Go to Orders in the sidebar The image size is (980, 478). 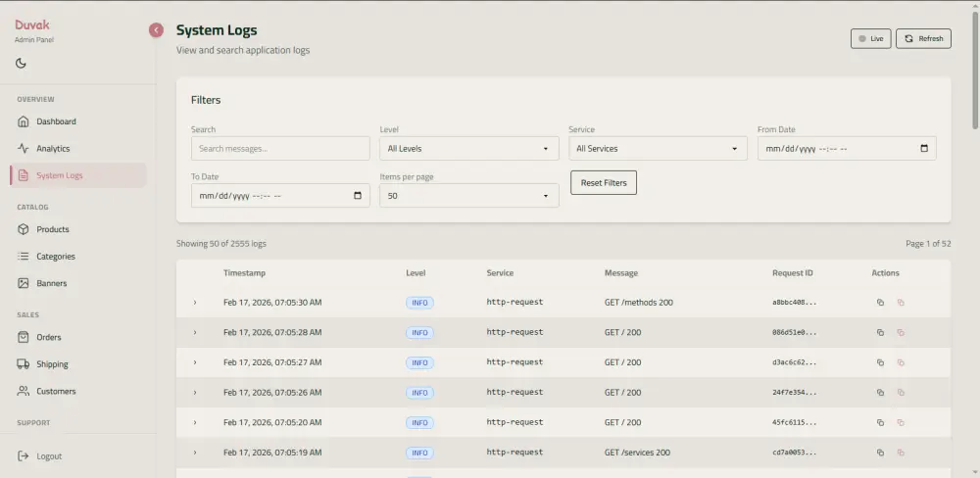tap(78, 337)
